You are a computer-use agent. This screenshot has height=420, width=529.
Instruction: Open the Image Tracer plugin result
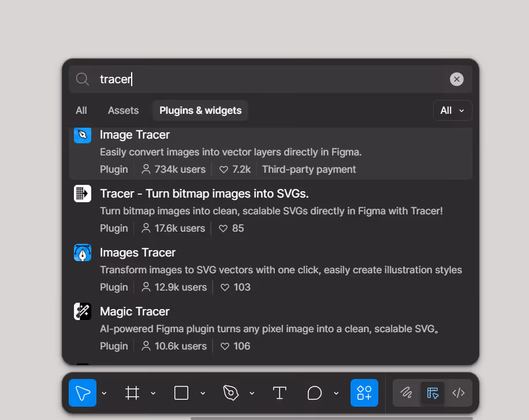pyautogui.click(x=271, y=153)
